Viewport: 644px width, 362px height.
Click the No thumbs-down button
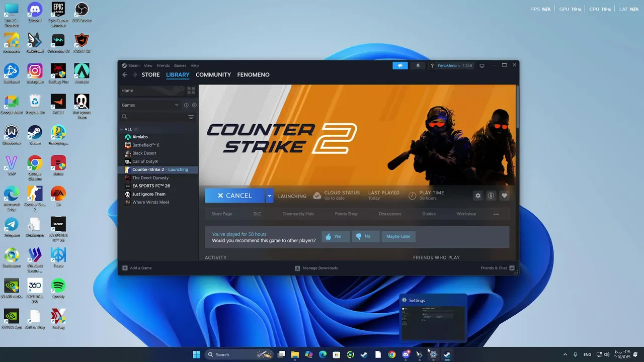(365, 236)
